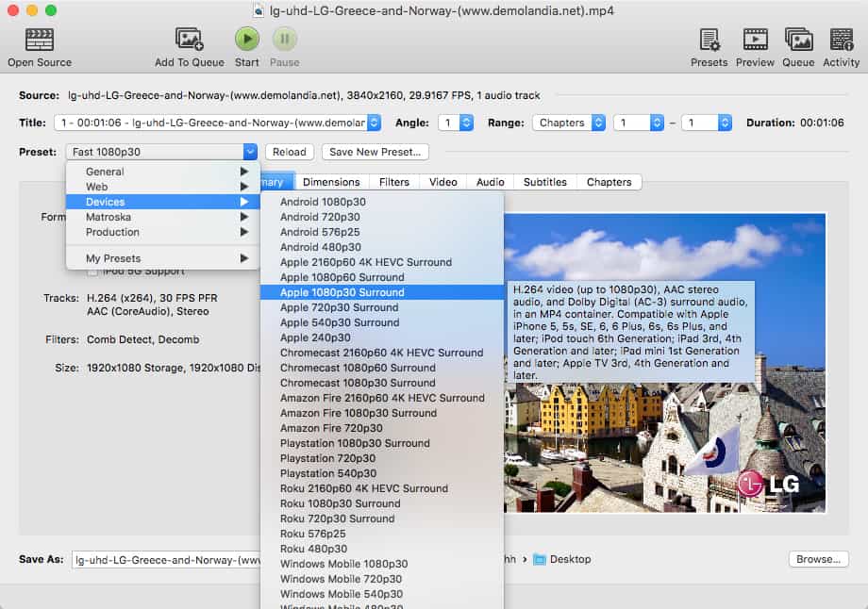868x609 pixels.
Task: Click the Pause toolbar icon
Action: pos(285,40)
